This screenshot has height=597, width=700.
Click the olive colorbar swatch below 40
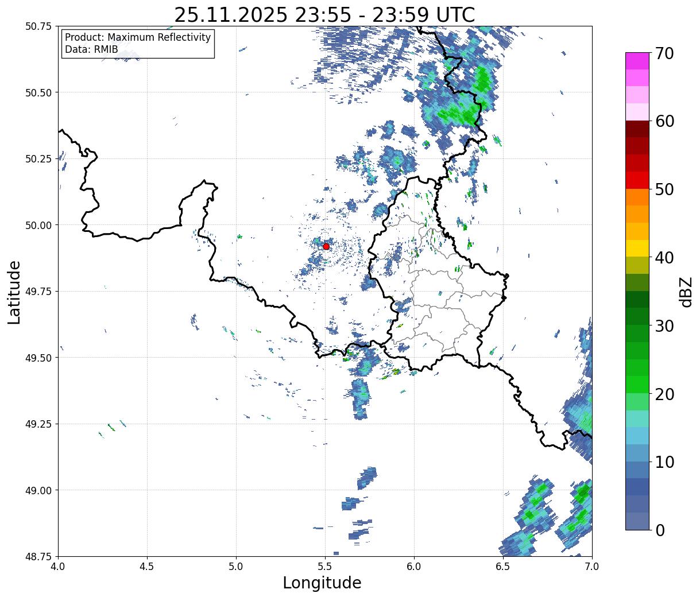pyautogui.click(x=637, y=265)
